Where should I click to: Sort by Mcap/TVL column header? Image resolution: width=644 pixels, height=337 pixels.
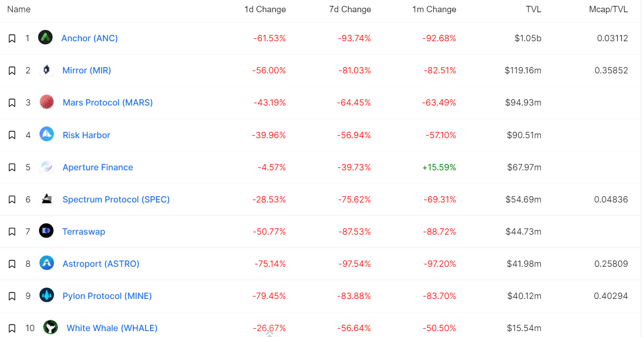(608, 10)
